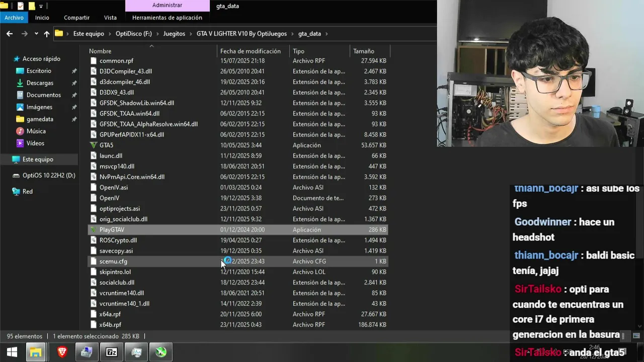Click the GTA5 application icon

click(93, 145)
